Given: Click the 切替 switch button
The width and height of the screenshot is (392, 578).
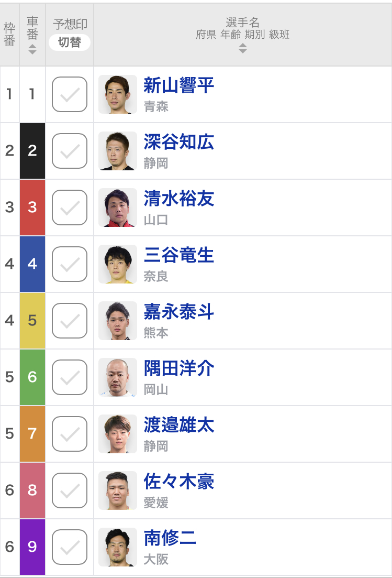Looking at the screenshot, I should 70,42.
